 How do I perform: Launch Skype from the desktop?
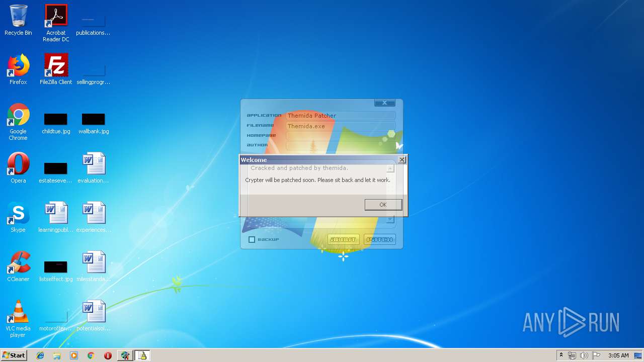coord(18,218)
